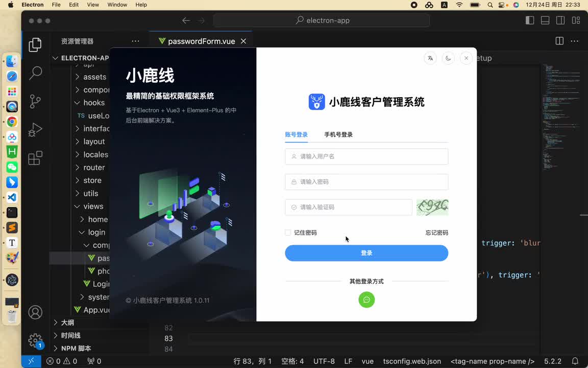Refresh the captcha image
Screen dimensions: 588x368
point(432,208)
